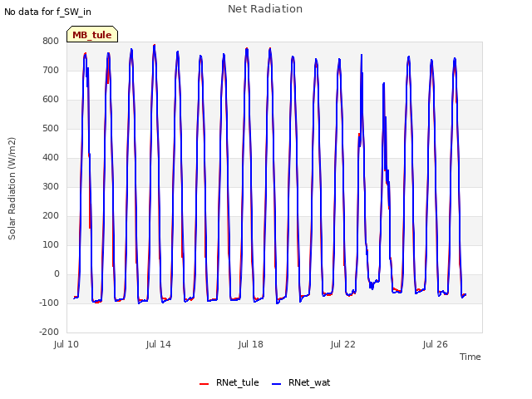Toggle the RNet_tule legend entry

[x=229, y=382]
